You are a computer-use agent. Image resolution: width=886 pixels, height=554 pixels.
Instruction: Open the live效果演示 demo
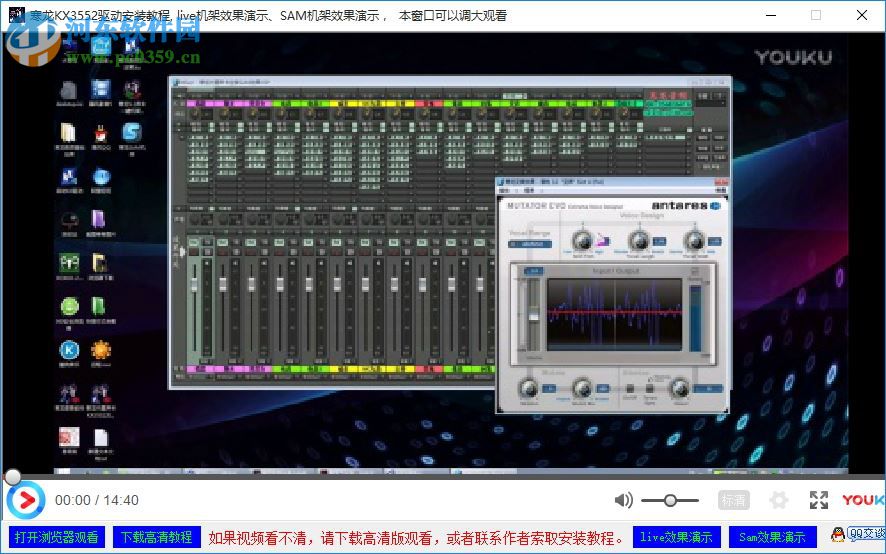[x=677, y=537]
